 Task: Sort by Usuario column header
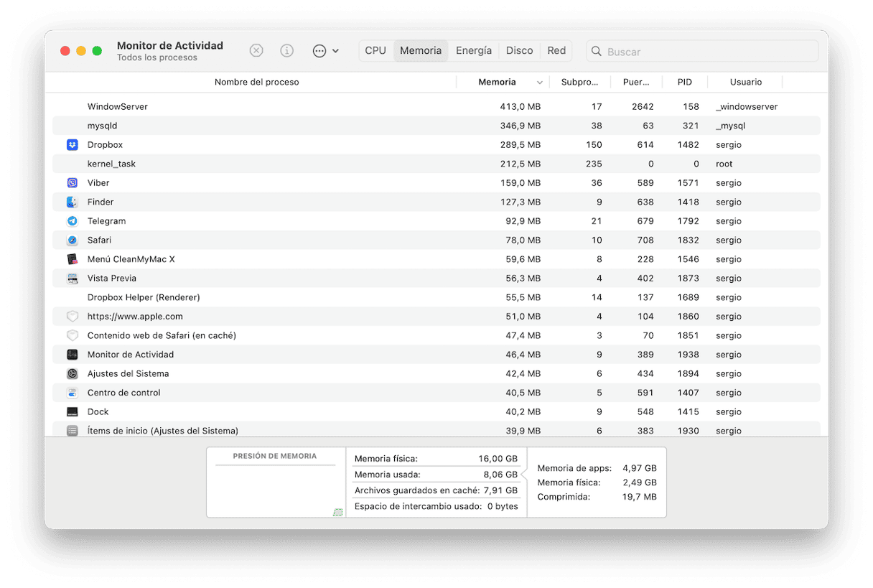click(746, 82)
